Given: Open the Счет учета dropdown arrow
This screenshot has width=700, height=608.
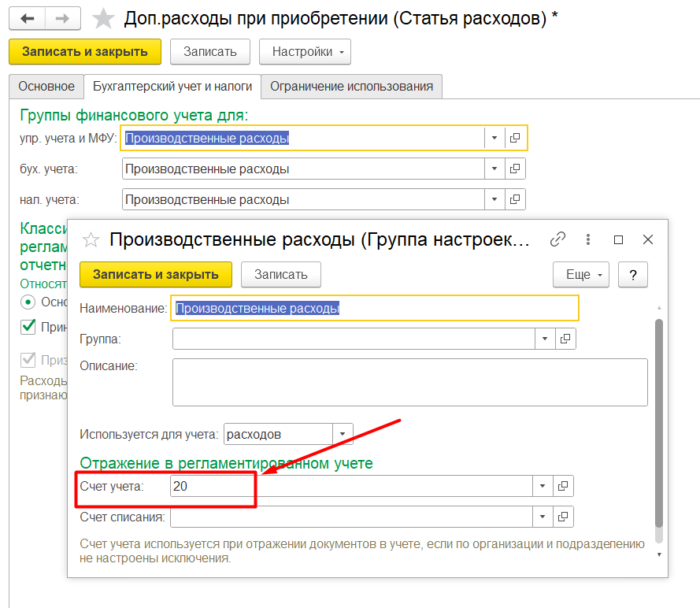Looking at the screenshot, I should point(543,487).
